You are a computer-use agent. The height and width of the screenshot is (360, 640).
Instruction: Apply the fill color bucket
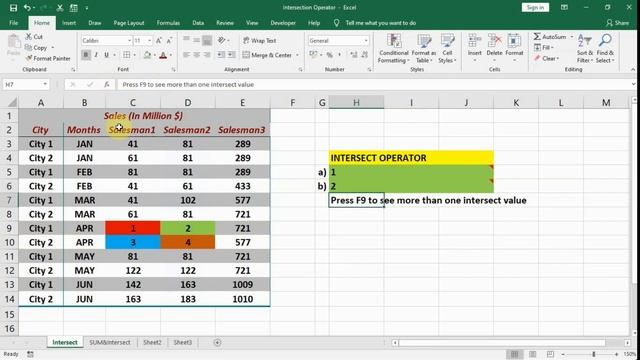pos(147,55)
